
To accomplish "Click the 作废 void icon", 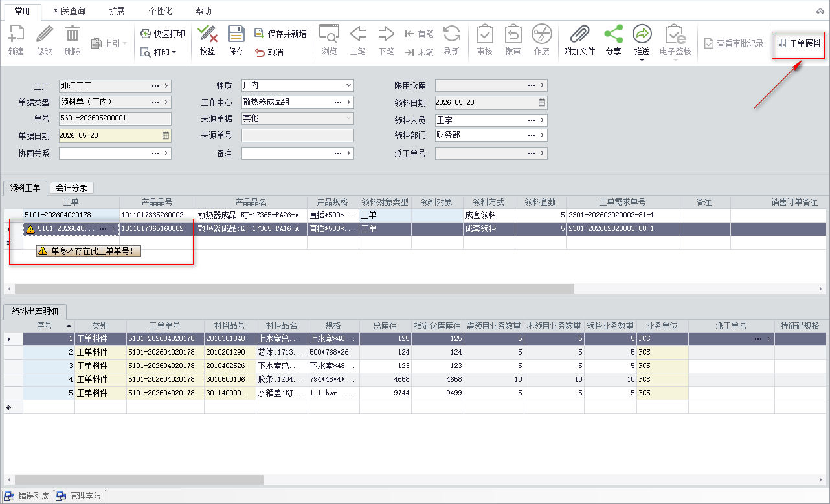I will pyautogui.click(x=541, y=35).
